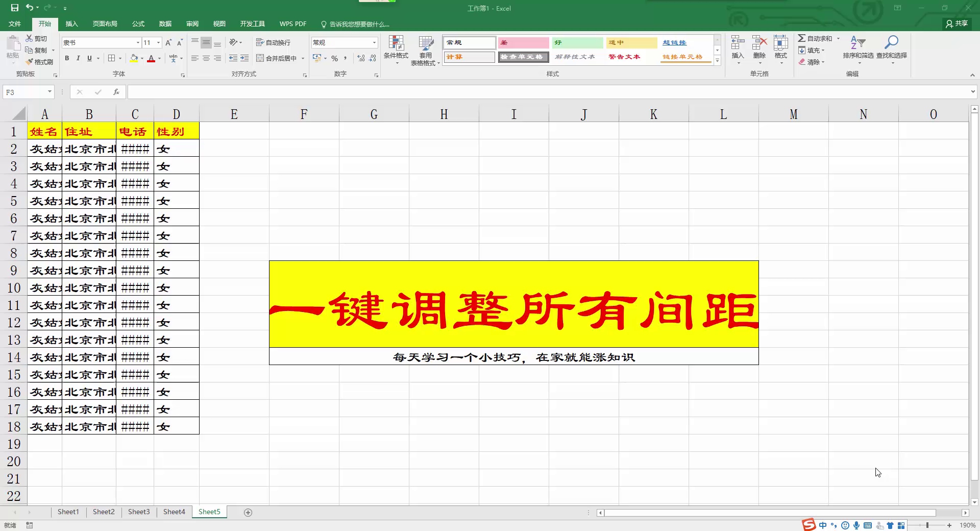Click AutoSum 自动求和
The height and width of the screenshot is (531, 980).
(815, 38)
